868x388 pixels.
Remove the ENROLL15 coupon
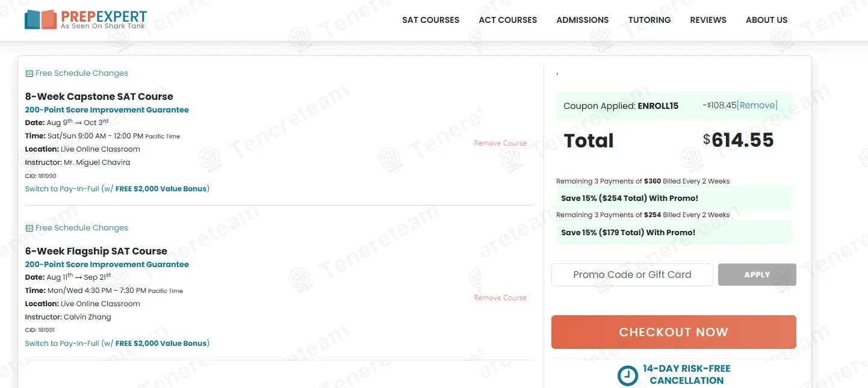click(x=757, y=105)
